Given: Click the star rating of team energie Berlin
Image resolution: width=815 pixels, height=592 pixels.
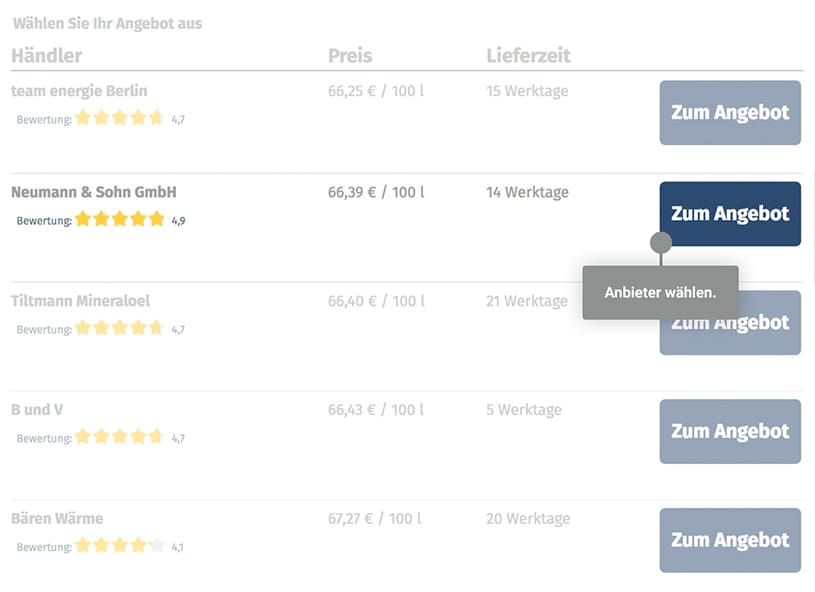Looking at the screenshot, I should pyautogui.click(x=119, y=118).
